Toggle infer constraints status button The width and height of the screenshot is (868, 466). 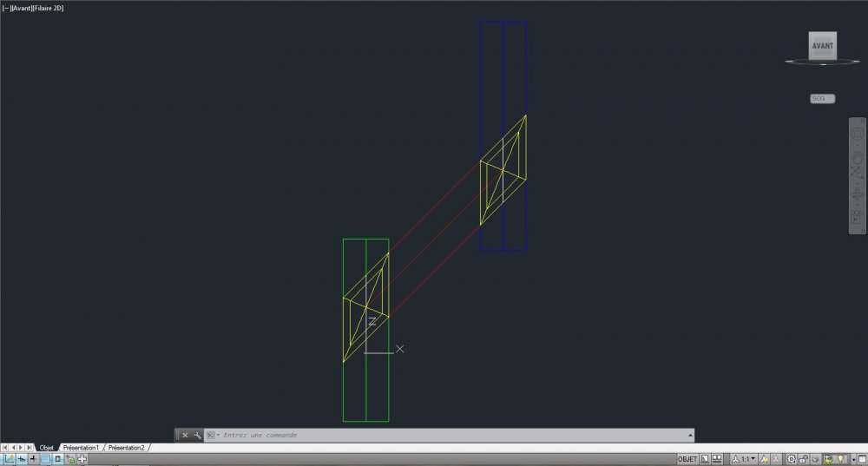10,459
